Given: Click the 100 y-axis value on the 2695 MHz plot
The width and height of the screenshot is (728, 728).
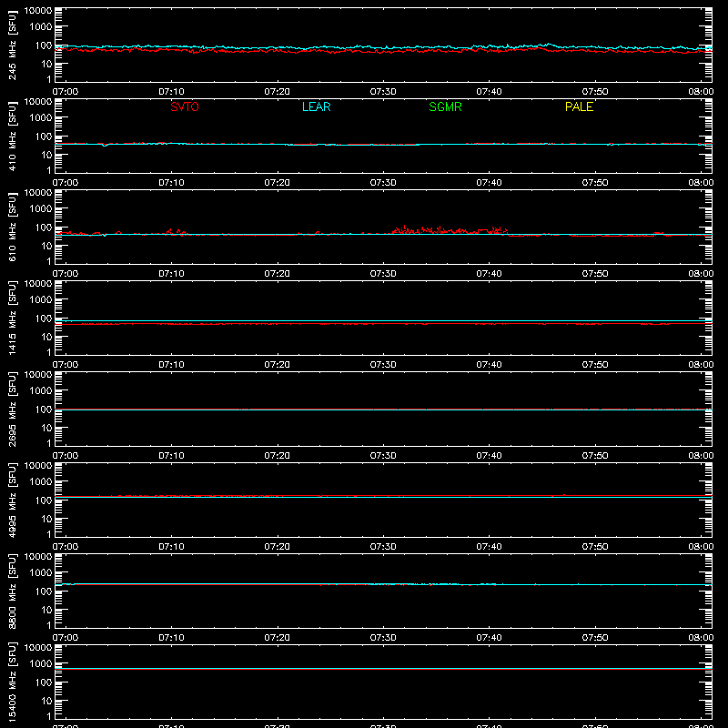Looking at the screenshot, I should click(x=44, y=409).
